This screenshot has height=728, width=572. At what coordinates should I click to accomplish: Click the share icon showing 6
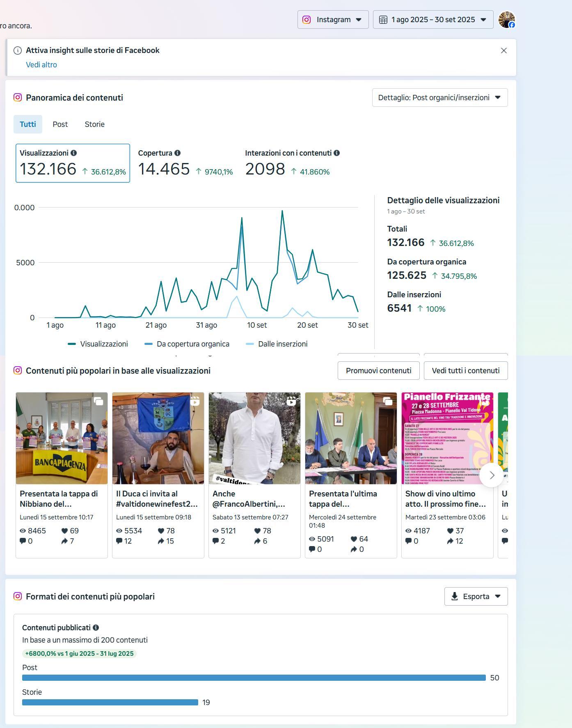click(x=257, y=541)
